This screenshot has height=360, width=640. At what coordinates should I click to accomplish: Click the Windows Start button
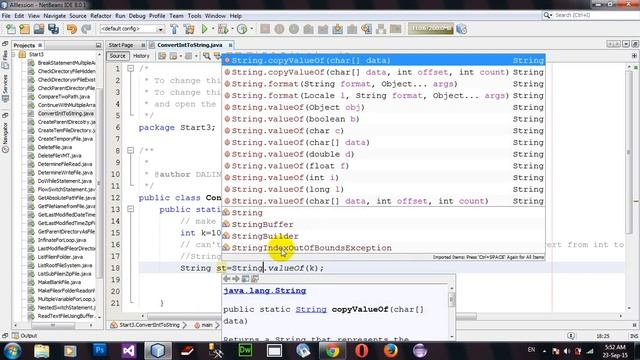pos(12,351)
